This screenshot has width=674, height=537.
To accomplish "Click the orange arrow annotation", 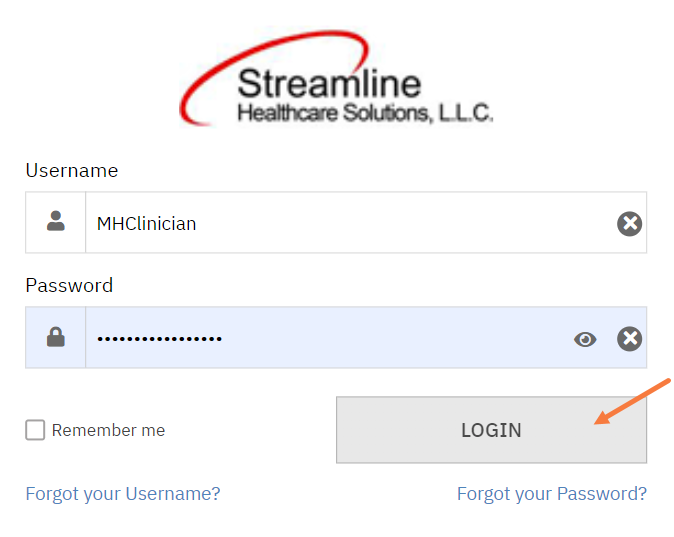I will point(632,401).
